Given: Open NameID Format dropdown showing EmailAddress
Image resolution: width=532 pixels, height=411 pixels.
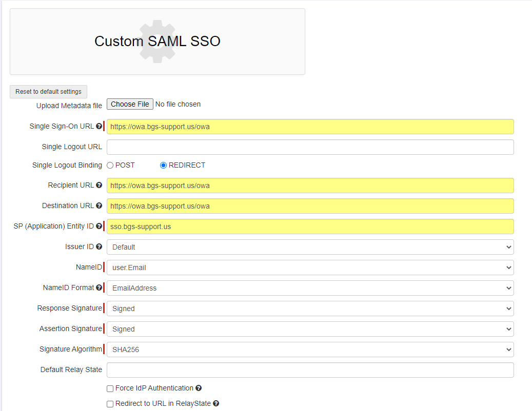Looking at the screenshot, I should coord(310,288).
